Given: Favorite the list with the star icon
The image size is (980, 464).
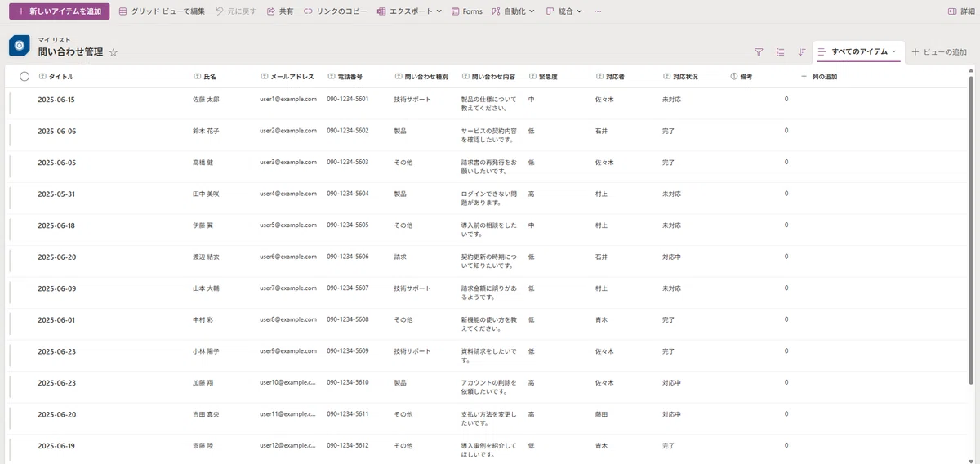Looking at the screenshot, I should click(114, 52).
